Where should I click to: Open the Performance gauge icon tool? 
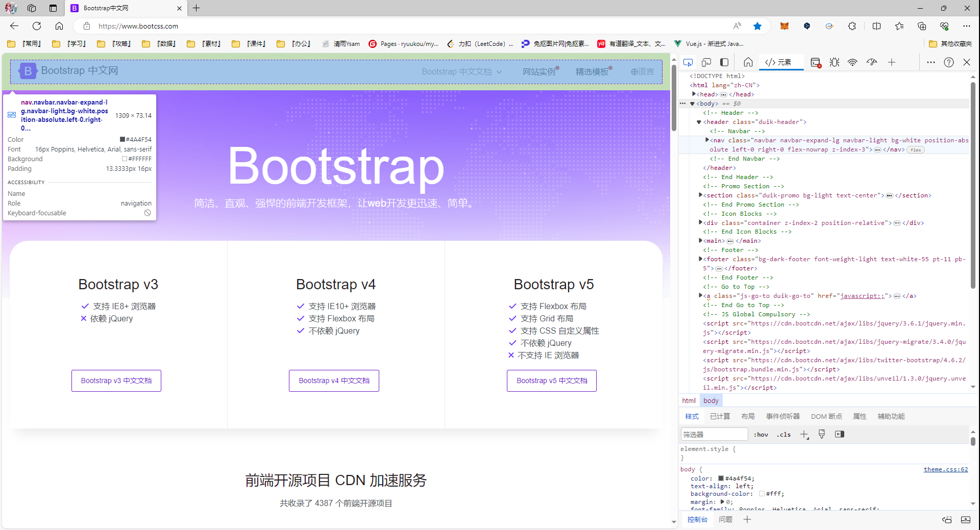tap(872, 62)
